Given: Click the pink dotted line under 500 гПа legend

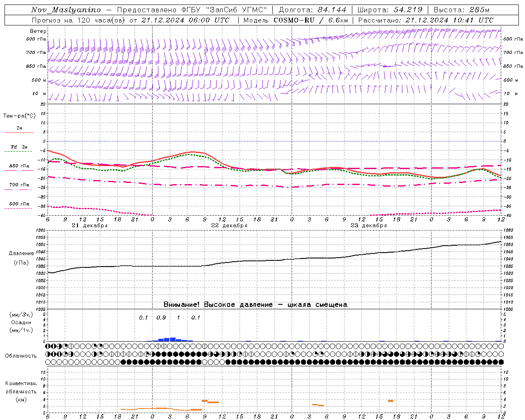Looking at the screenshot, I should click(19, 208).
